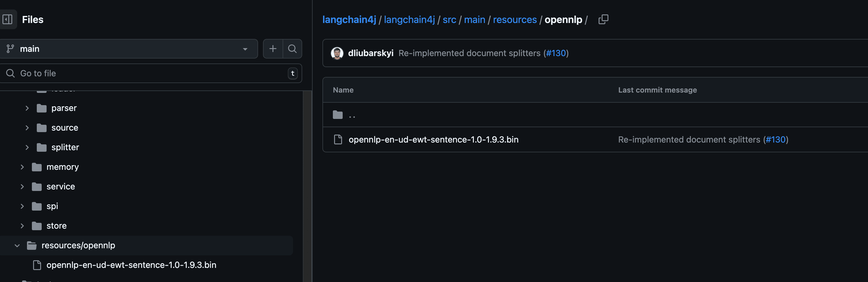This screenshot has height=282, width=868.
Task: Open the latest commit message link
Action: 469,53
